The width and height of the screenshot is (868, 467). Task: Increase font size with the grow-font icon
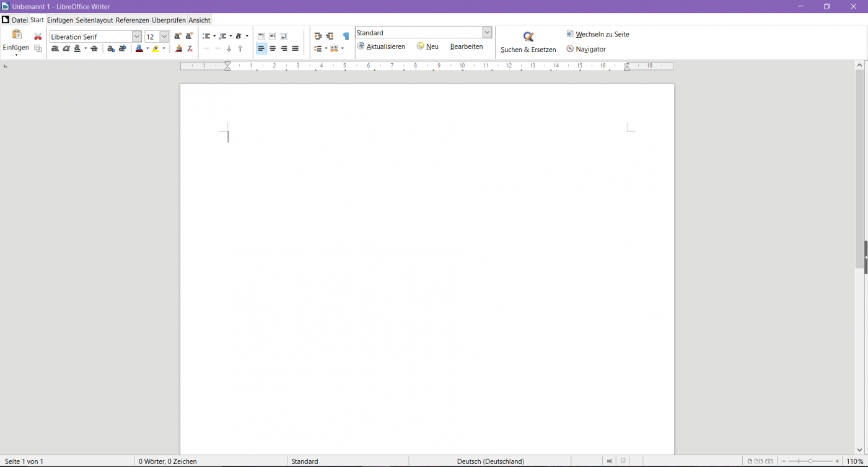tap(178, 36)
